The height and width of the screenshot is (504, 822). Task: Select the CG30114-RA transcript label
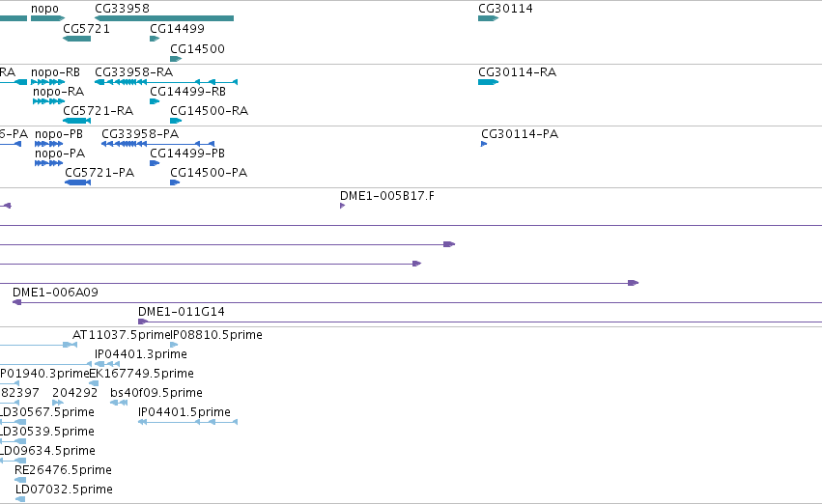(517, 71)
